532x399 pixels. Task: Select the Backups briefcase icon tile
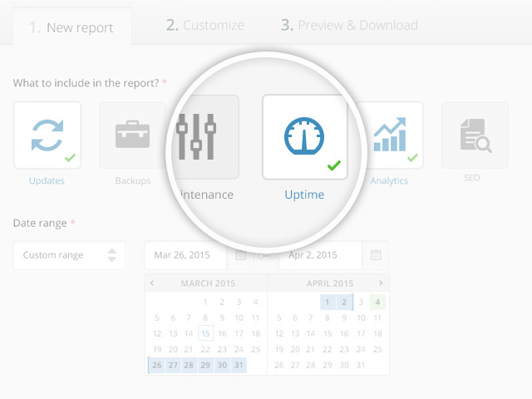132,135
